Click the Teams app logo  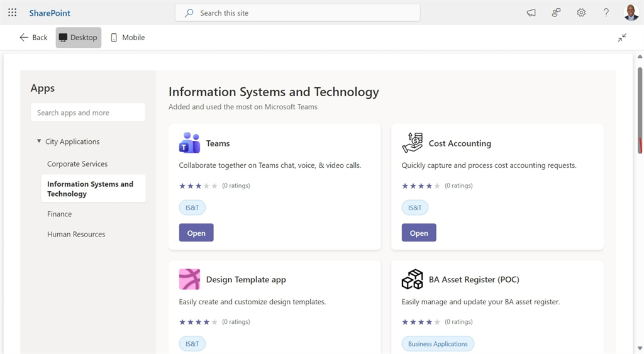point(189,143)
